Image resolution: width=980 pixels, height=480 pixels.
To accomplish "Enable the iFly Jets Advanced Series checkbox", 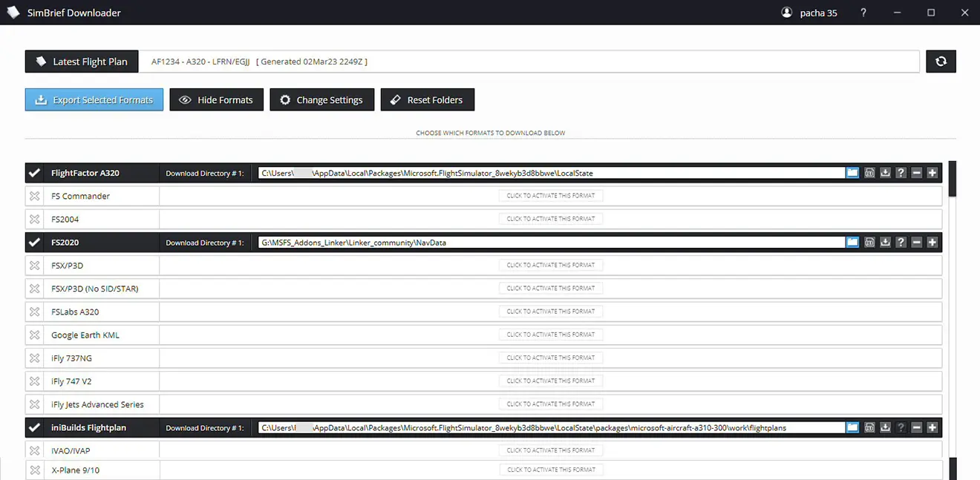I will point(34,404).
